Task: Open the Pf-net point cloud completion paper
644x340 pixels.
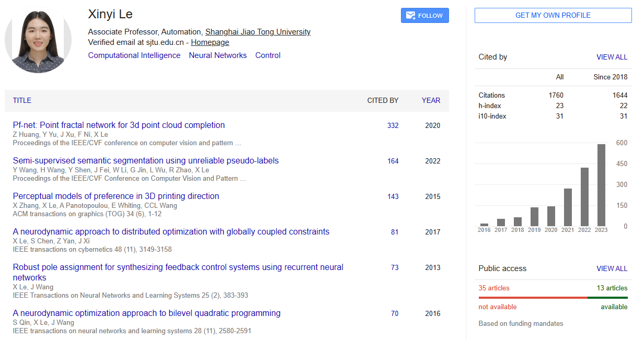Action: click(x=119, y=125)
